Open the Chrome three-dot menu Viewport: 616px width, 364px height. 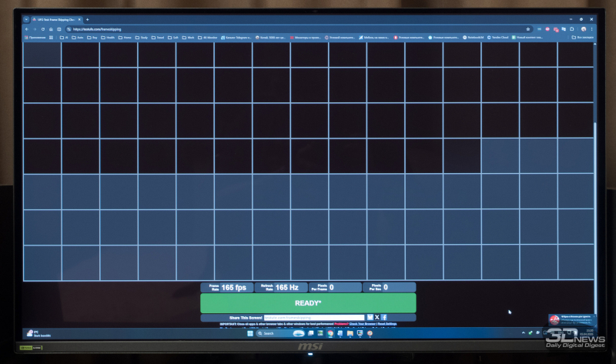point(591,29)
